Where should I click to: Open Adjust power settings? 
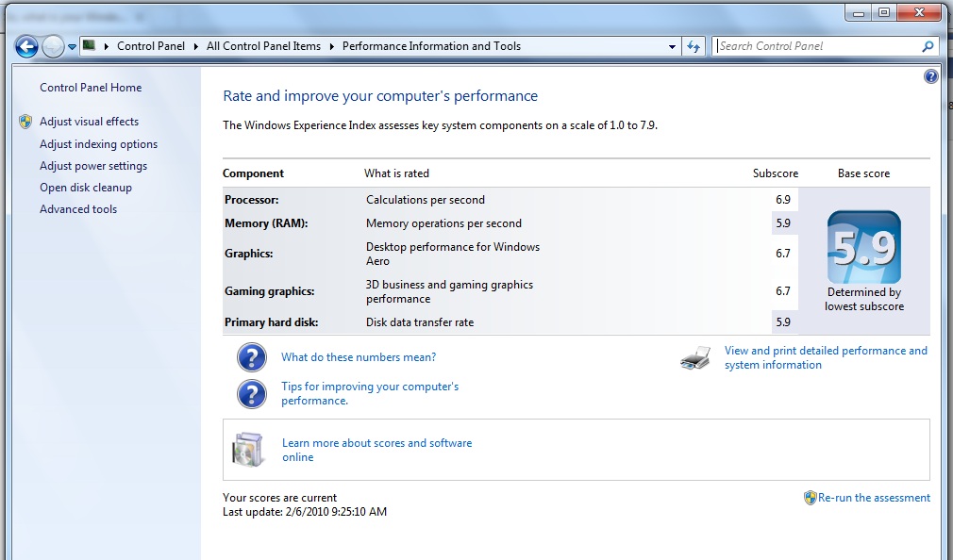93,166
